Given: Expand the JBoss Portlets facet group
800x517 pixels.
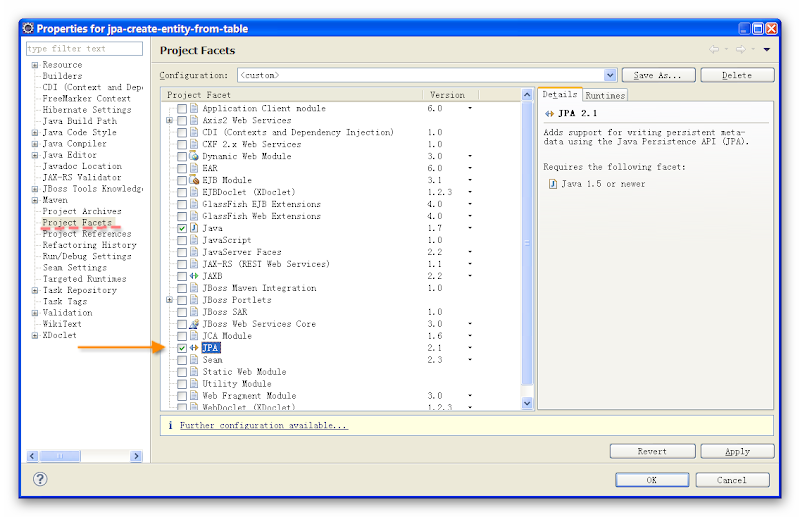Looking at the screenshot, I should [x=169, y=300].
